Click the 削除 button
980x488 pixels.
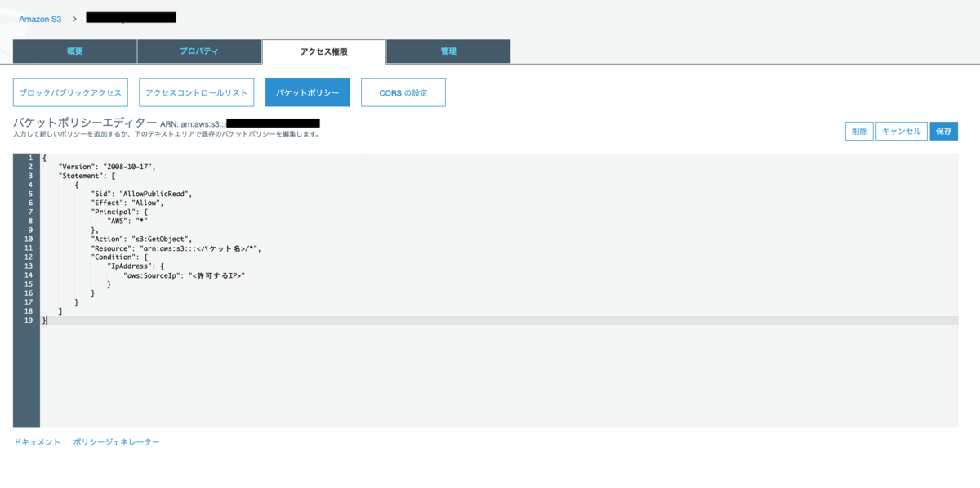pos(859,131)
